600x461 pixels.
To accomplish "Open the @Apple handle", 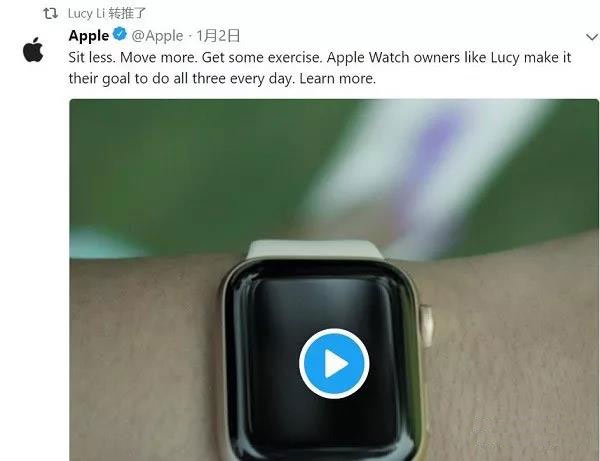I will (157, 36).
